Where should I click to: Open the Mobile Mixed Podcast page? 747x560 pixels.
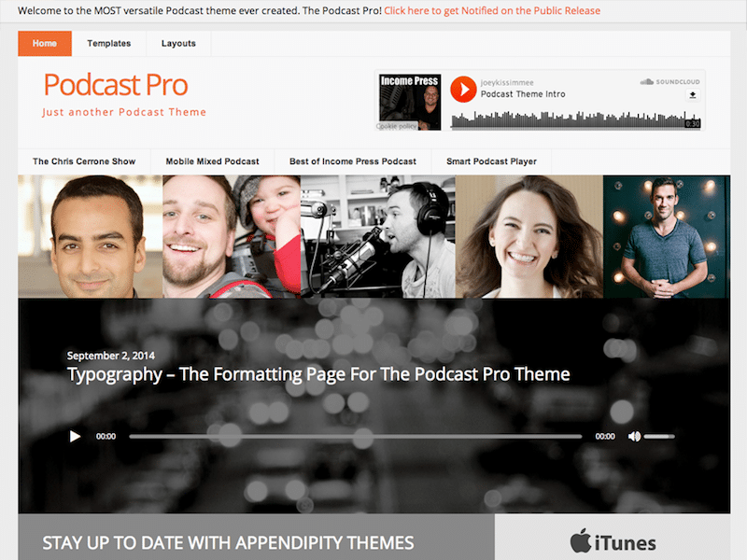pyautogui.click(x=213, y=161)
